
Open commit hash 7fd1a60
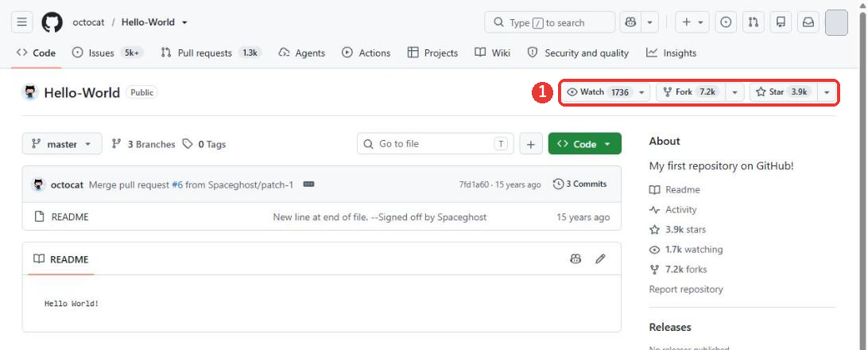pos(474,185)
